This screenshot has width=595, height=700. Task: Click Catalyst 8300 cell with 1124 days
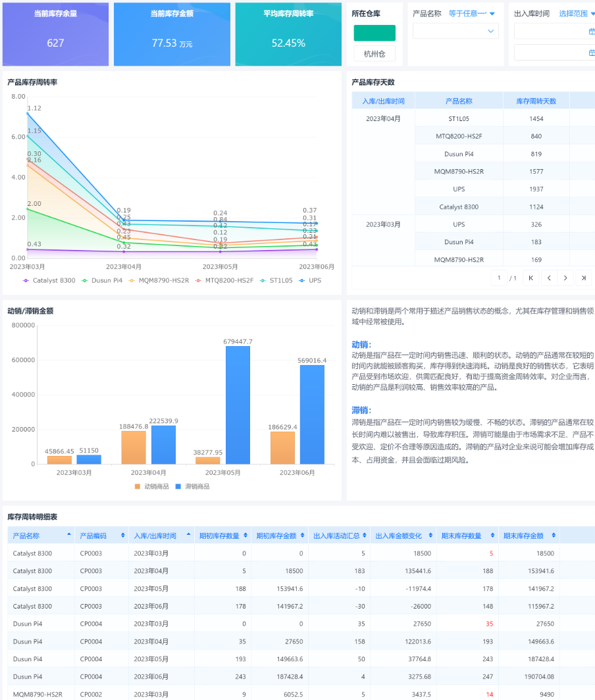(x=459, y=207)
